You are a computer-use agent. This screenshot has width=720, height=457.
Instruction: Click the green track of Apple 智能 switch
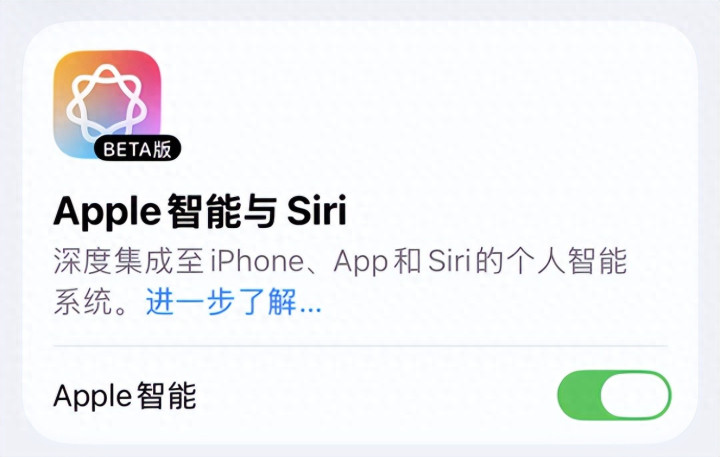click(579, 395)
